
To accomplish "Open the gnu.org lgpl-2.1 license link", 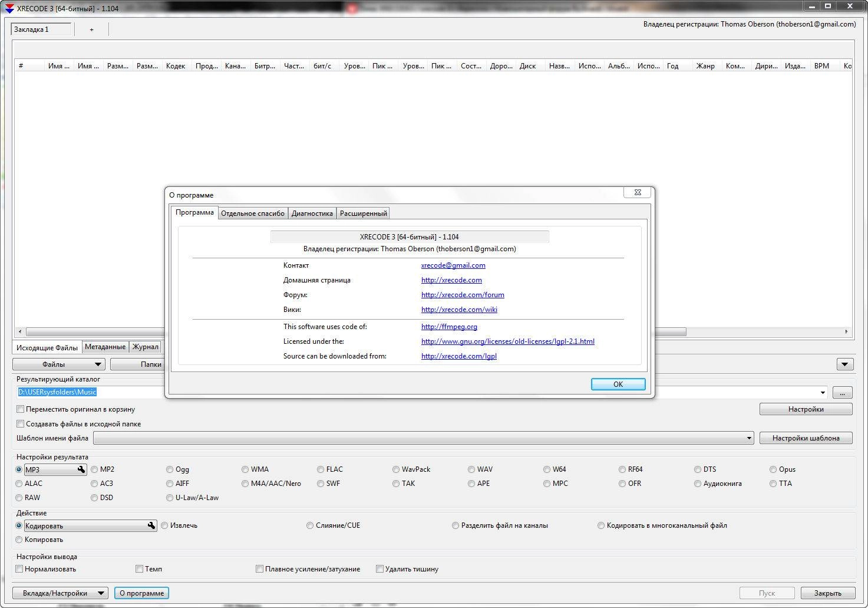I will pyautogui.click(x=508, y=341).
